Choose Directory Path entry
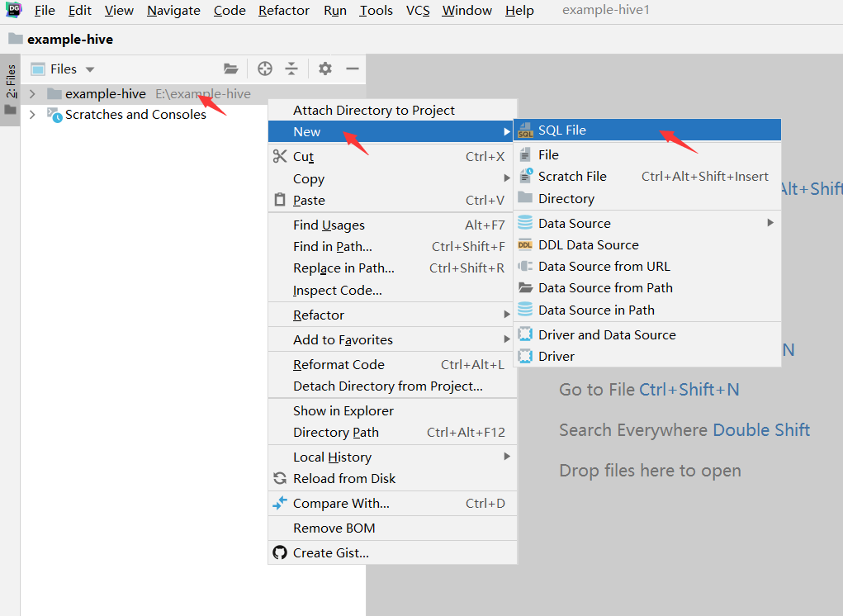The image size is (843, 616). coord(392,432)
